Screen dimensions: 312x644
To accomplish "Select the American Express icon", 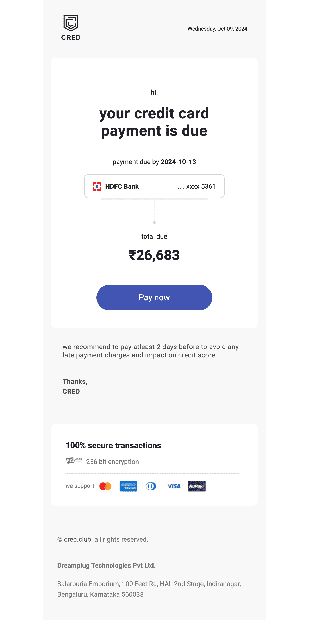I will (128, 486).
